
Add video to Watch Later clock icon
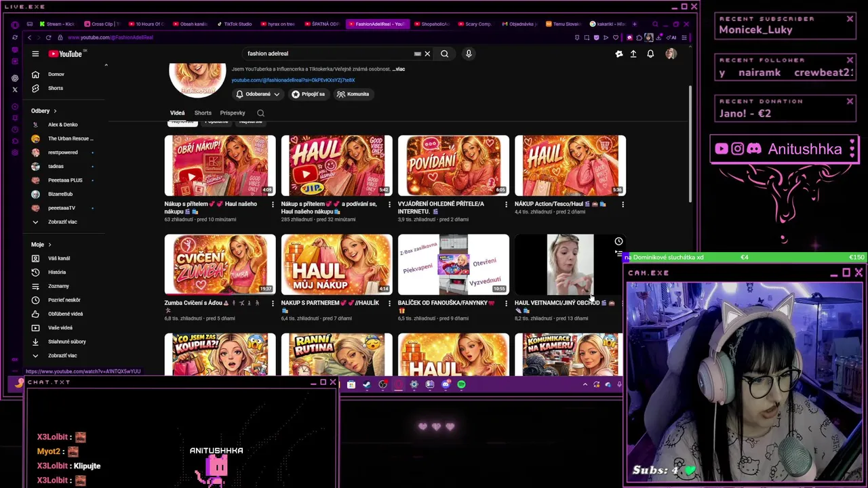[x=618, y=241]
